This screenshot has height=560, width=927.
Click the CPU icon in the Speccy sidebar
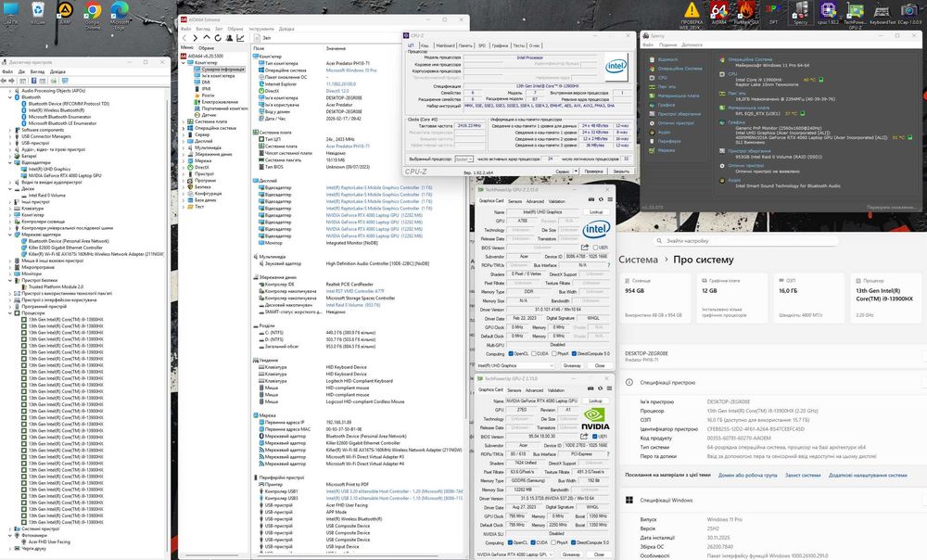coord(653,78)
